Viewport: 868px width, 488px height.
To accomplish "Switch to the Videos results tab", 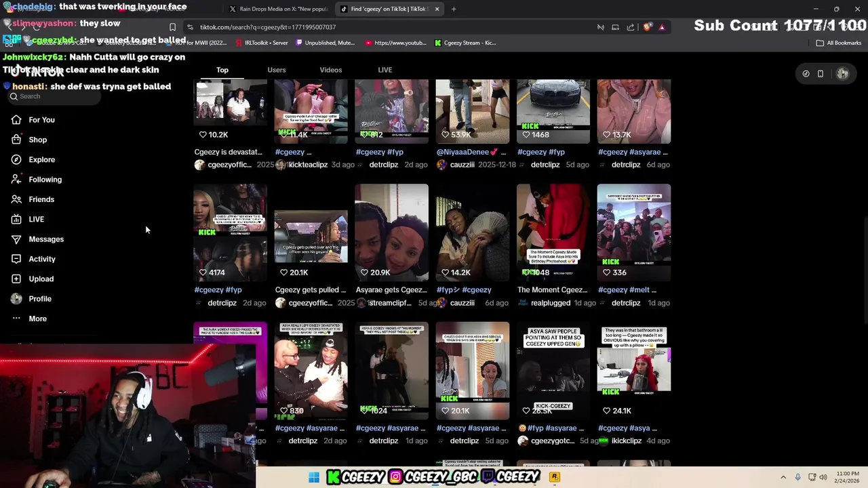I will tap(331, 70).
